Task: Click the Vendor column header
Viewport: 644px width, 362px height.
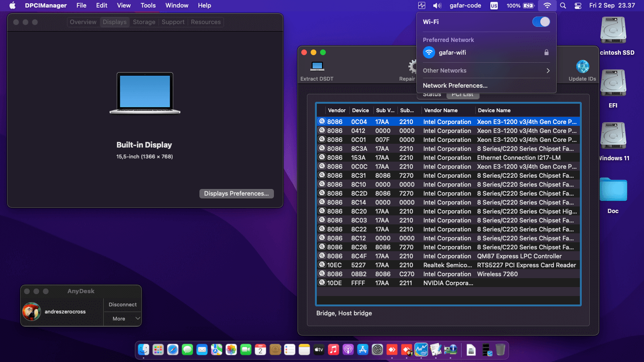Action: (337, 110)
